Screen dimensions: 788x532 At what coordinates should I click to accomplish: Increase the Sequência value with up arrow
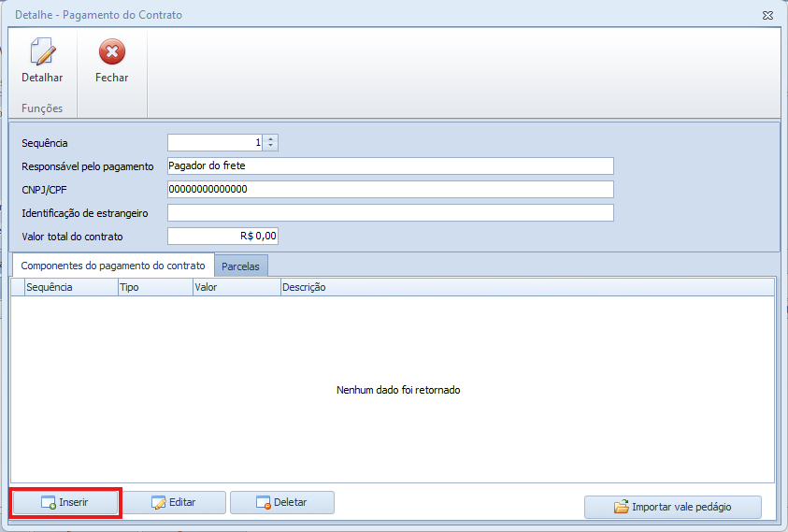click(271, 138)
